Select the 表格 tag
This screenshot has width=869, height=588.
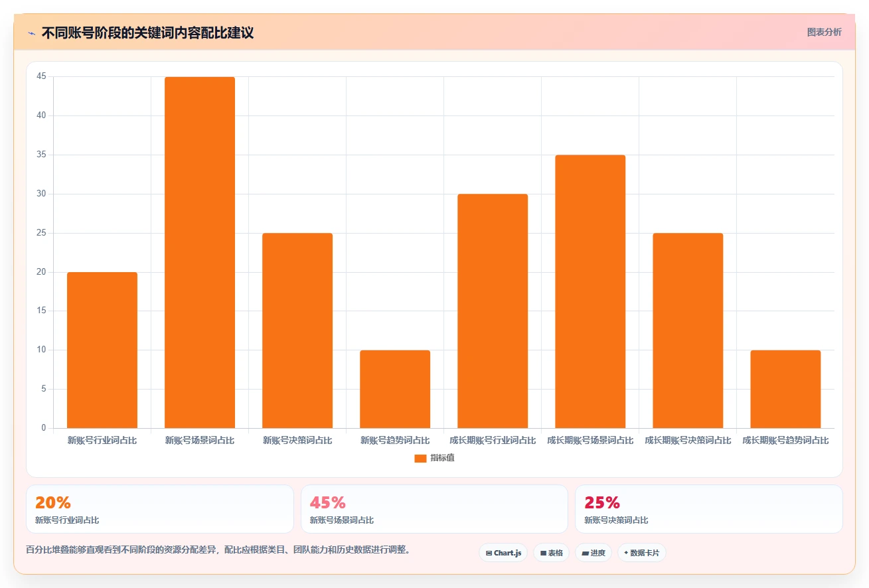tap(551, 553)
